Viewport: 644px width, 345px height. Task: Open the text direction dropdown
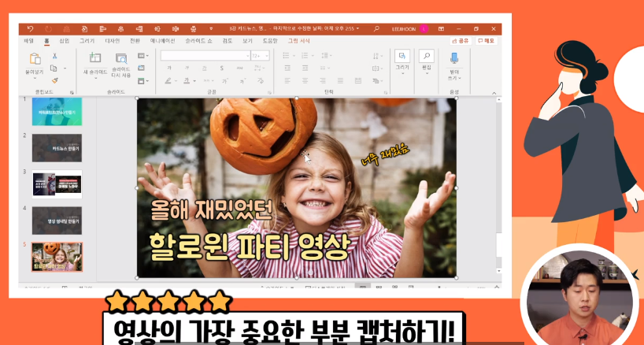click(377, 56)
